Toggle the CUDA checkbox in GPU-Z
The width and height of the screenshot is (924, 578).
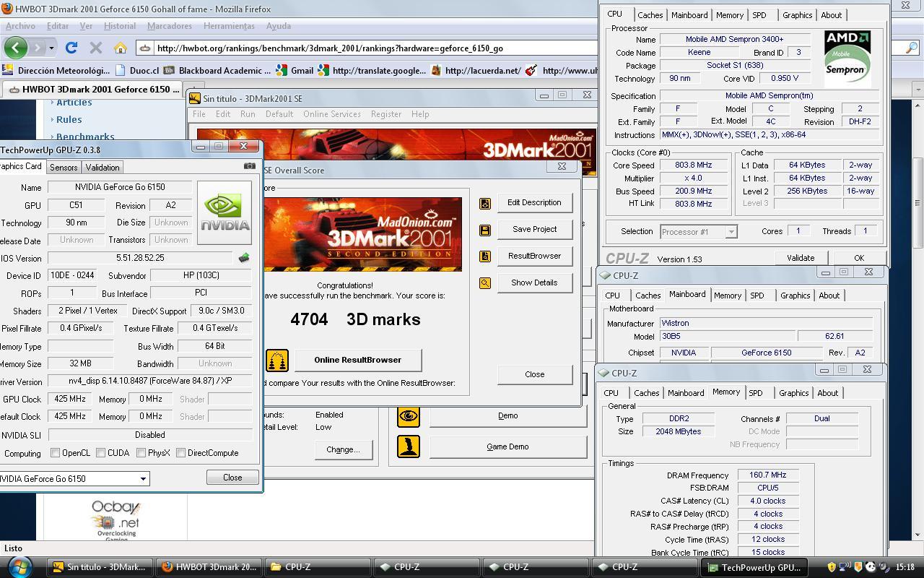pos(100,453)
